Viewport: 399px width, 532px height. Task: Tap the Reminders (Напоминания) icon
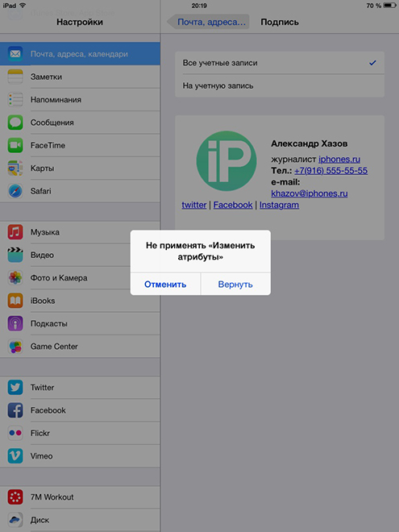[15, 99]
